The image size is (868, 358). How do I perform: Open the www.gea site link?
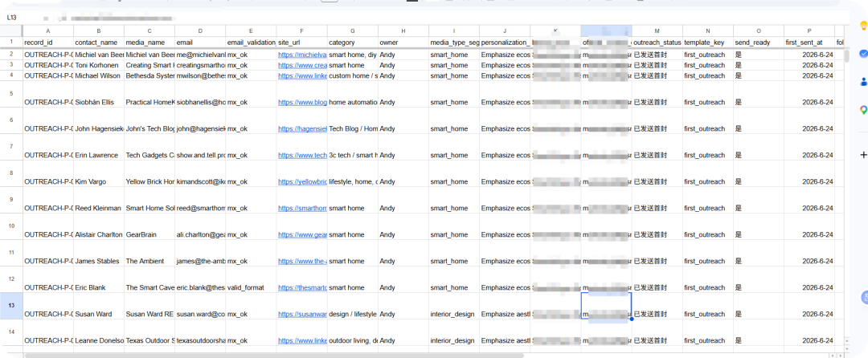click(x=302, y=235)
